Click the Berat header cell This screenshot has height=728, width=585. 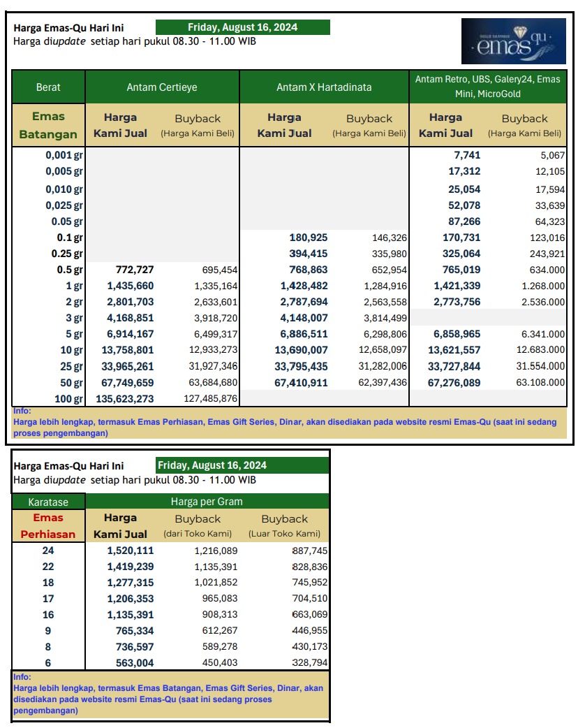[x=48, y=87]
